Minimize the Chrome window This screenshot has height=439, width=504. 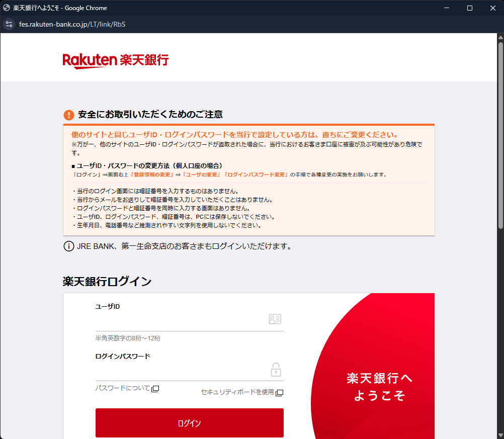point(447,8)
